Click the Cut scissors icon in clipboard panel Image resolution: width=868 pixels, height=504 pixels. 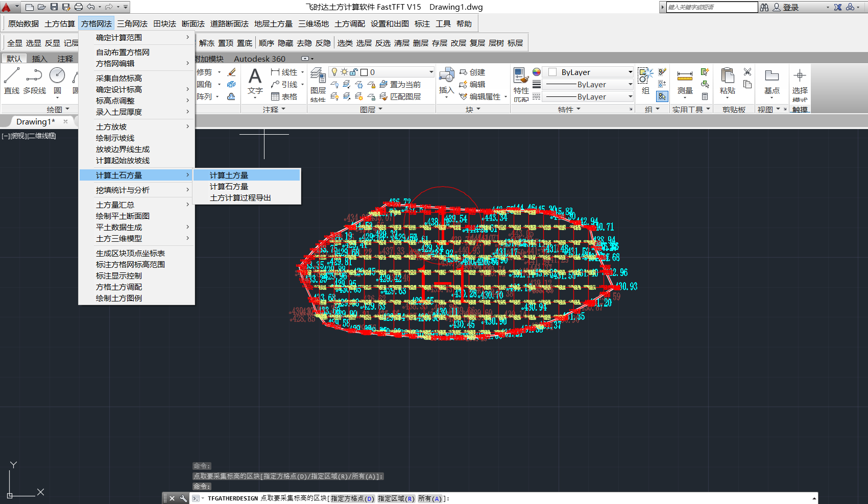748,72
